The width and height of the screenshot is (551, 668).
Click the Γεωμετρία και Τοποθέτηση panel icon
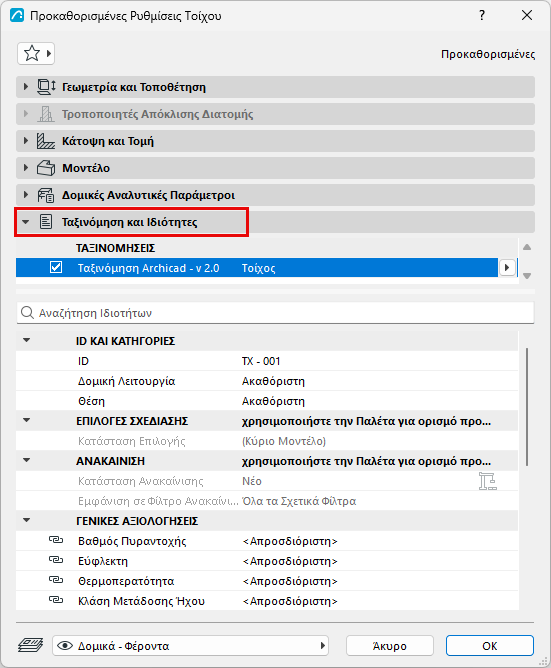point(46,87)
